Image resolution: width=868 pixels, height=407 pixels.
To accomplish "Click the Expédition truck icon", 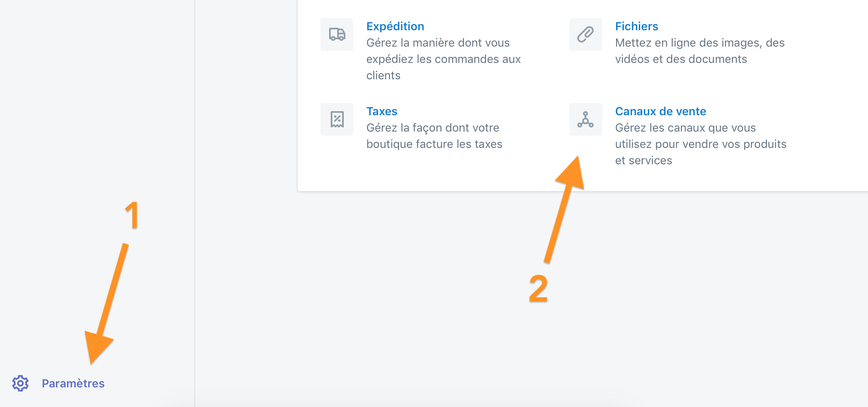I will [x=337, y=34].
